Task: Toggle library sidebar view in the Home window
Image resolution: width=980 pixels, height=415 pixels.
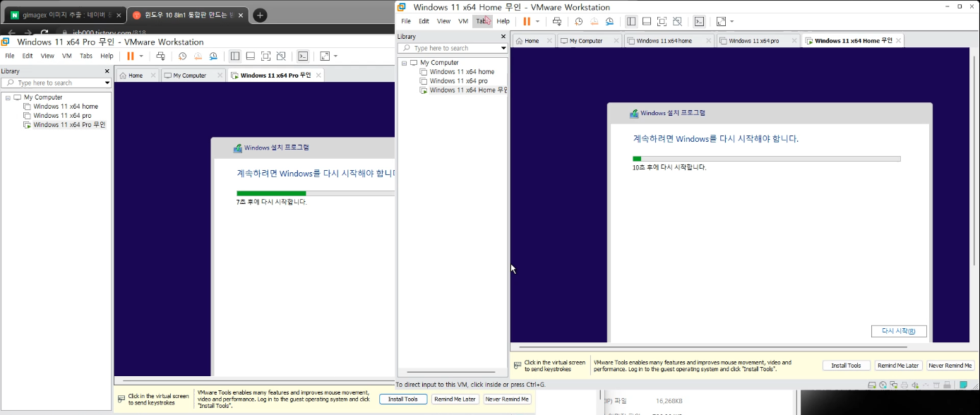Action: (x=631, y=21)
